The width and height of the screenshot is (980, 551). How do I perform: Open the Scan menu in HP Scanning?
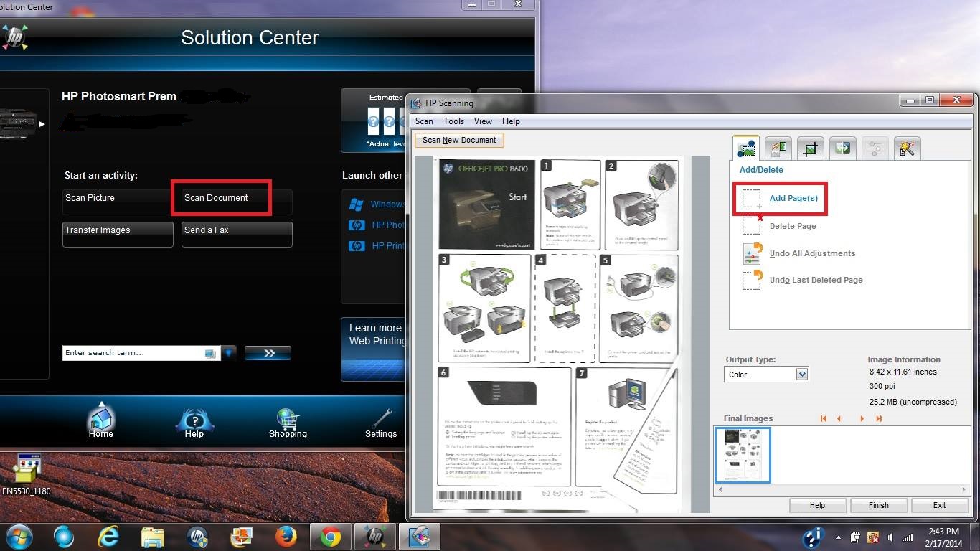pos(424,121)
